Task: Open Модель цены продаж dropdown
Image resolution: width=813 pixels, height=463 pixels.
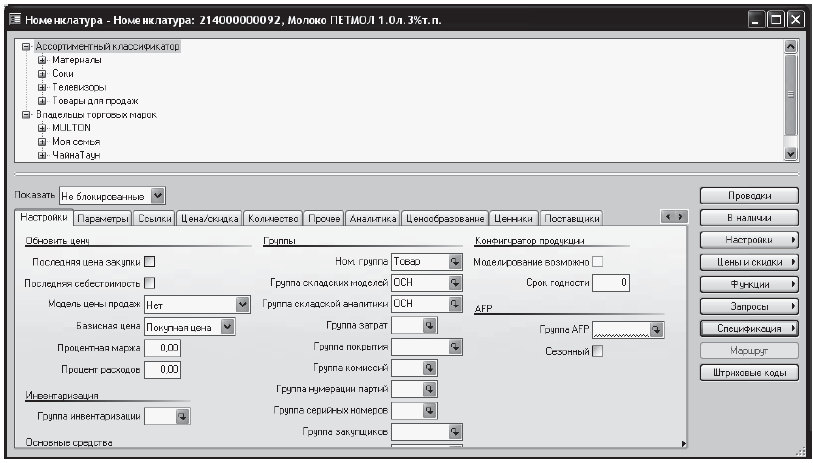Action: [x=242, y=304]
